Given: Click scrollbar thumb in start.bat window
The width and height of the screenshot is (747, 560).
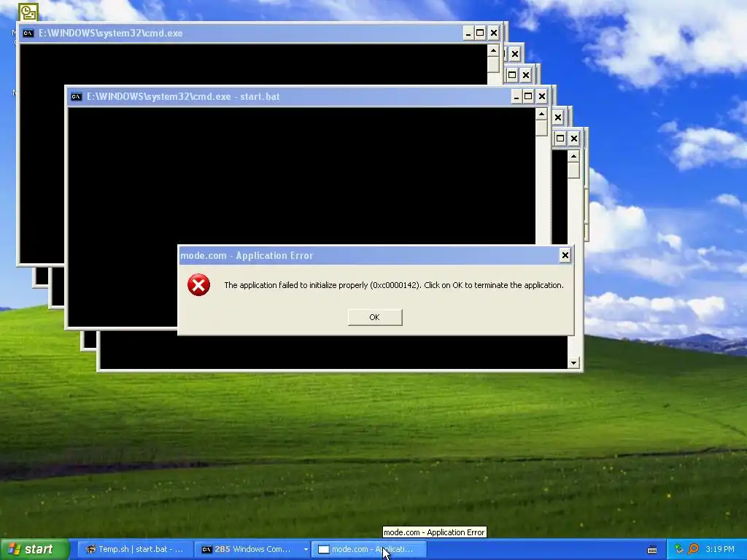Looking at the screenshot, I should 541,128.
